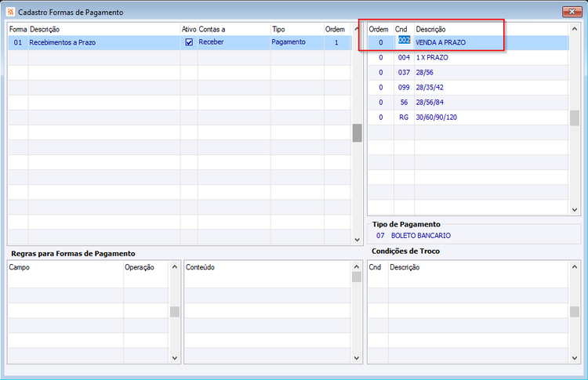Click up arrow of Conteúdo panel scrollbar
The height and width of the screenshot is (380, 588).
pyautogui.click(x=356, y=267)
